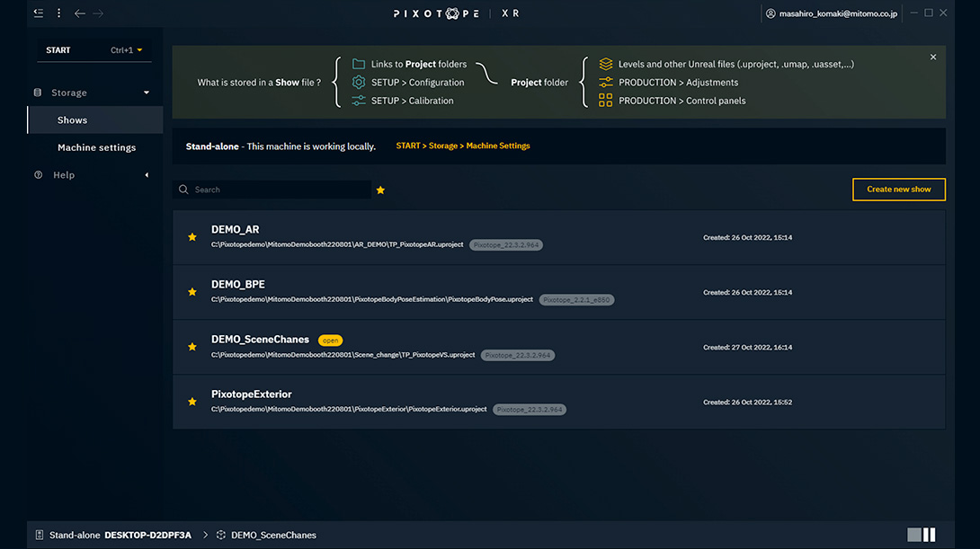Click the sliders icon for SETUP > Calibration
980x549 pixels.
coord(358,101)
